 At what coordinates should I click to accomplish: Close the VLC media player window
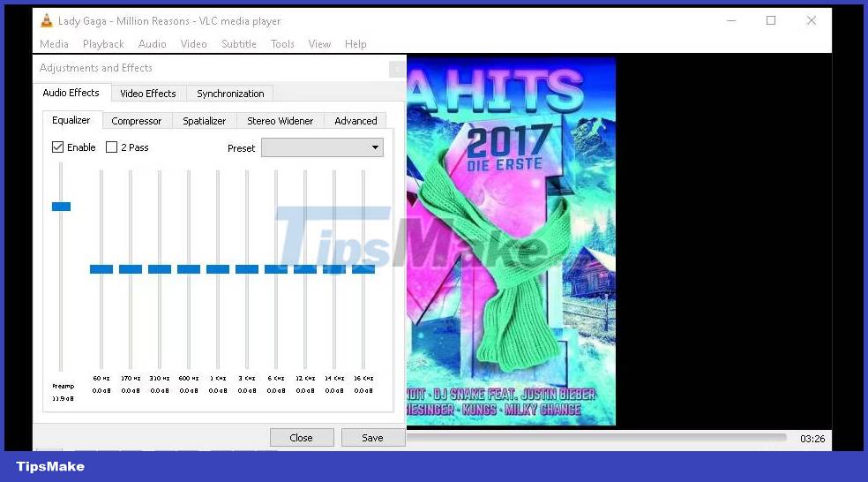pos(811,21)
